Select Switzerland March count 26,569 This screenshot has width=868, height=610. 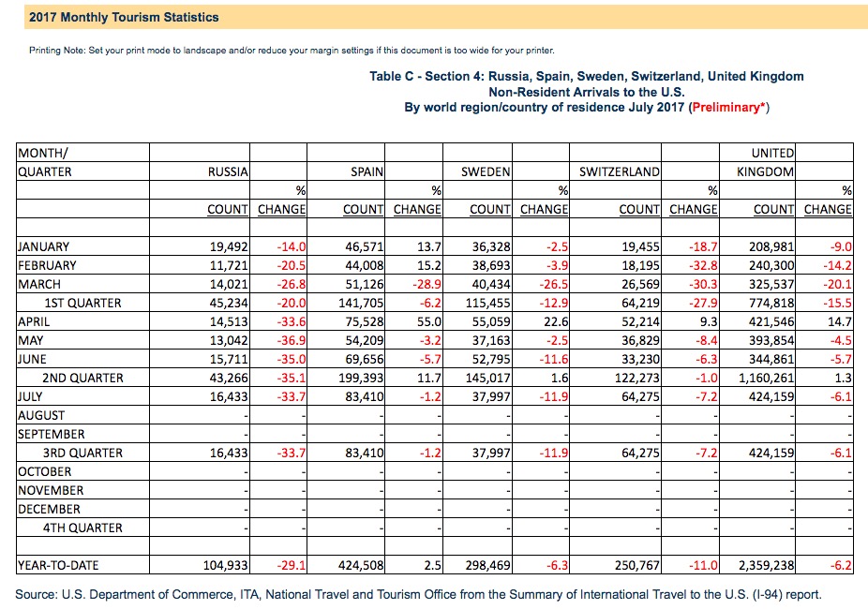tap(640, 285)
